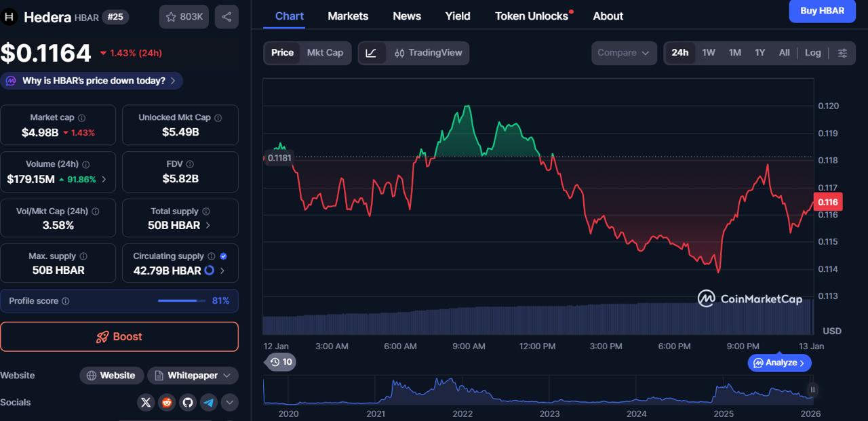Select the 1Y time range option

pyautogui.click(x=759, y=52)
